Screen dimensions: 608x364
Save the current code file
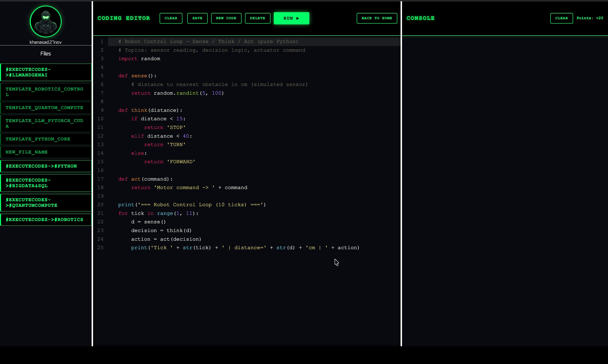[x=197, y=18]
